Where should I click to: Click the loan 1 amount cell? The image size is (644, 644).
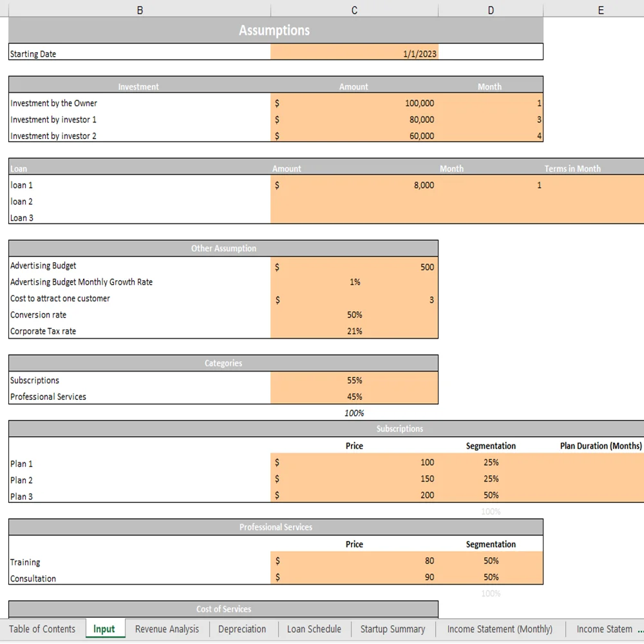coord(354,185)
